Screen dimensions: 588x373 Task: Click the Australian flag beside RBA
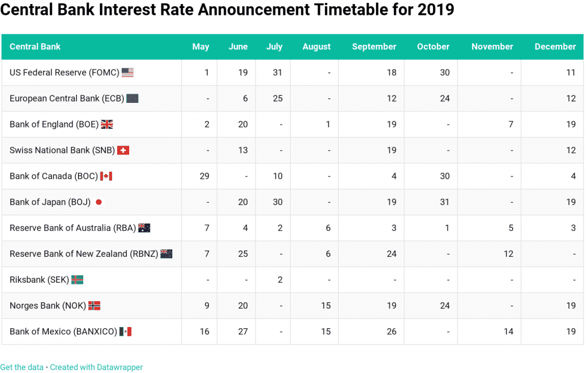[144, 228]
